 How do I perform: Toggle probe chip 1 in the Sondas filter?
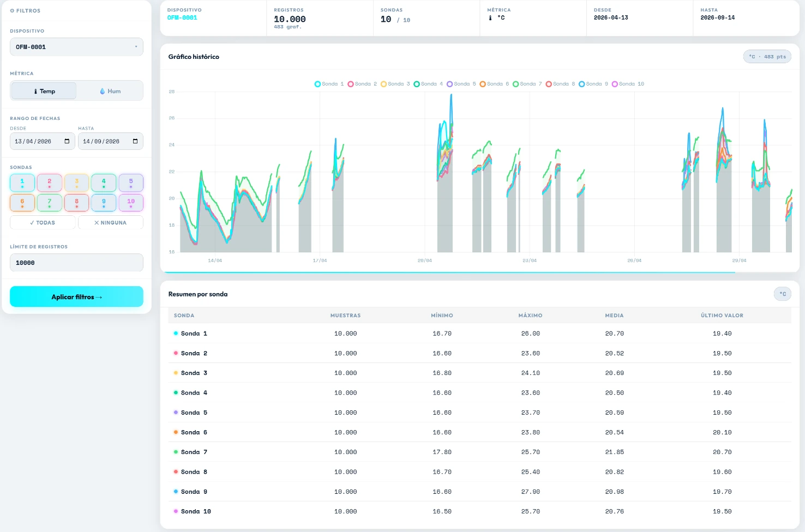[22, 183]
